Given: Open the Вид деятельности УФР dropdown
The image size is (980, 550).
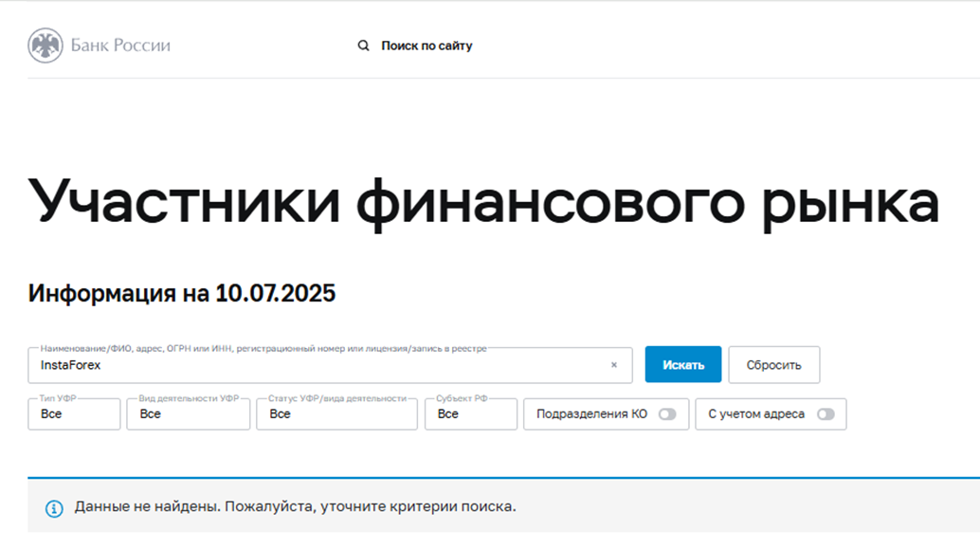Looking at the screenshot, I should 188,413.
